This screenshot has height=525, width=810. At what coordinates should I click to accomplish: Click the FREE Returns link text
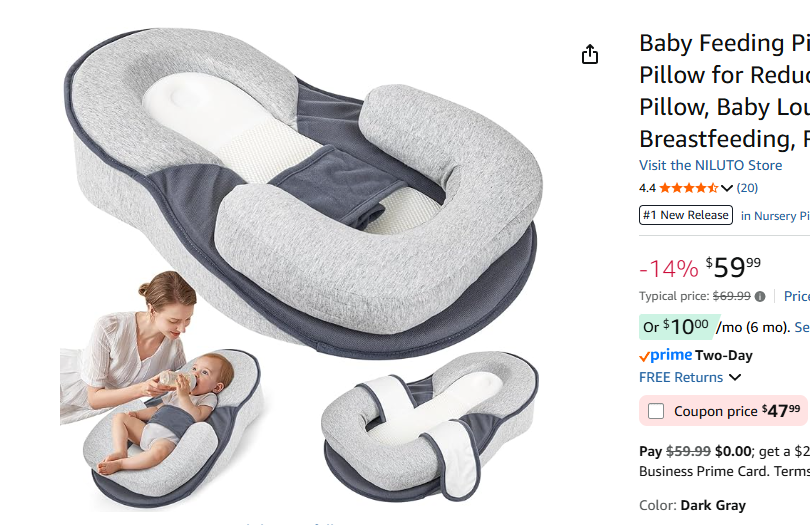point(681,377)
